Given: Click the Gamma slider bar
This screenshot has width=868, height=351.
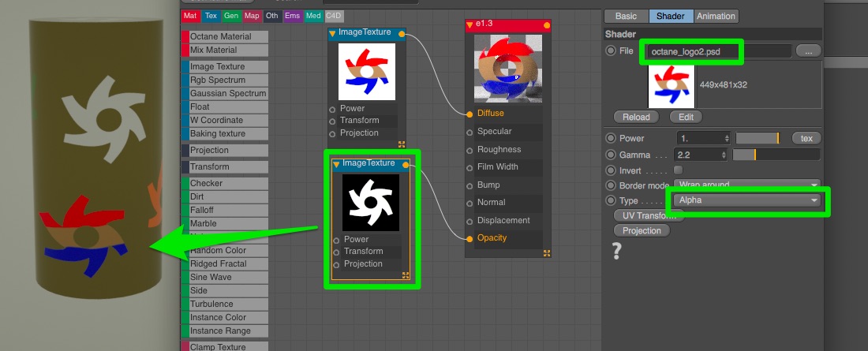Looking at the screenshot, I should tap(776, 155).
